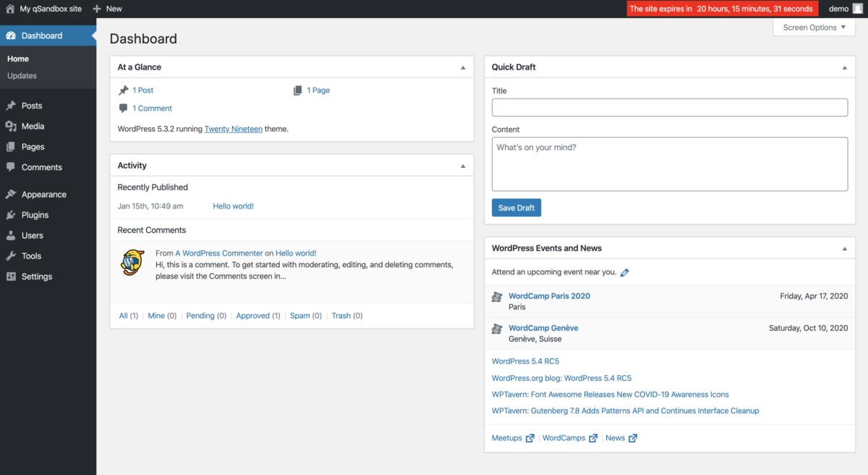
Task: Filter comments by Trash
Action: (x=341, y=316)
